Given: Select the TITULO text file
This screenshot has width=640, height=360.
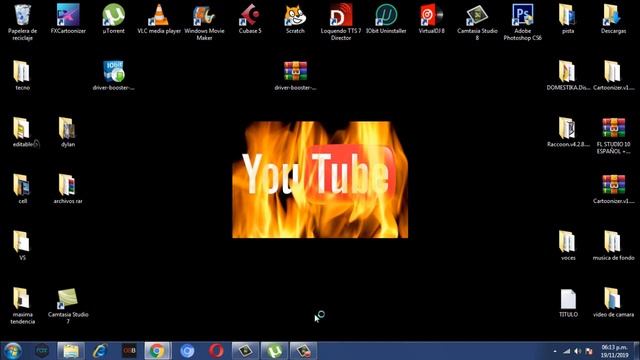Looking at the screenshot, I should click(x=568, y=299).
